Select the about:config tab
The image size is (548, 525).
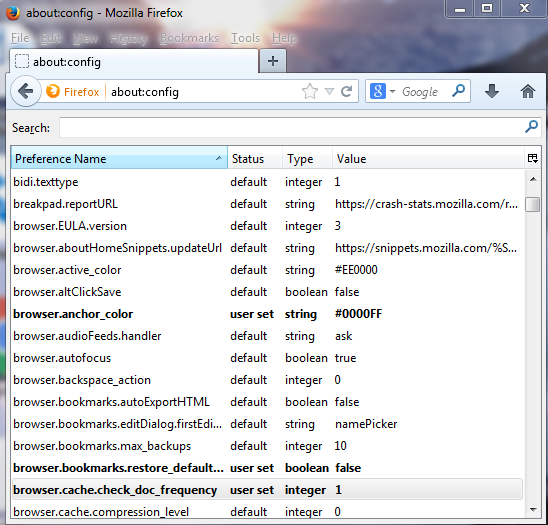coord(134,62)
